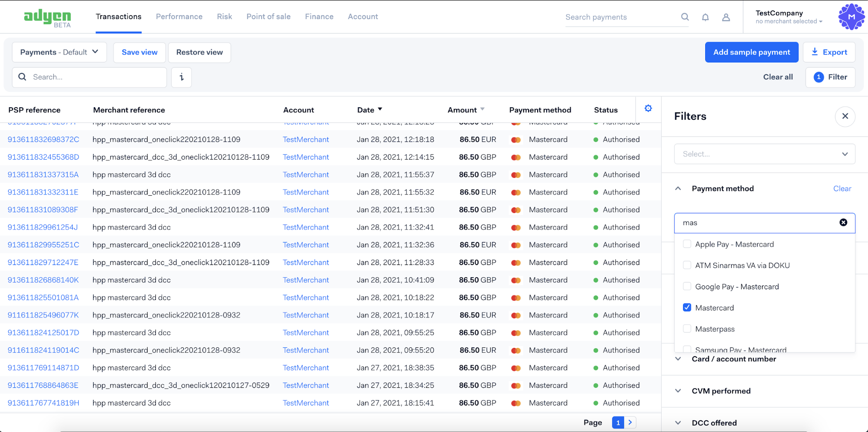Sort by Amount column arrow
868x432 pixels.
[x=482, y=109]
